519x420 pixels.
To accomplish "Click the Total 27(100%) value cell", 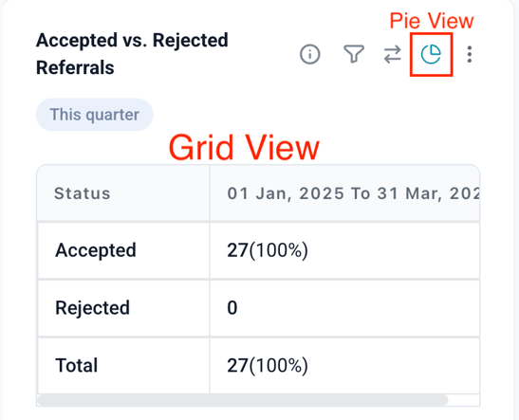I will pos(344,365).
